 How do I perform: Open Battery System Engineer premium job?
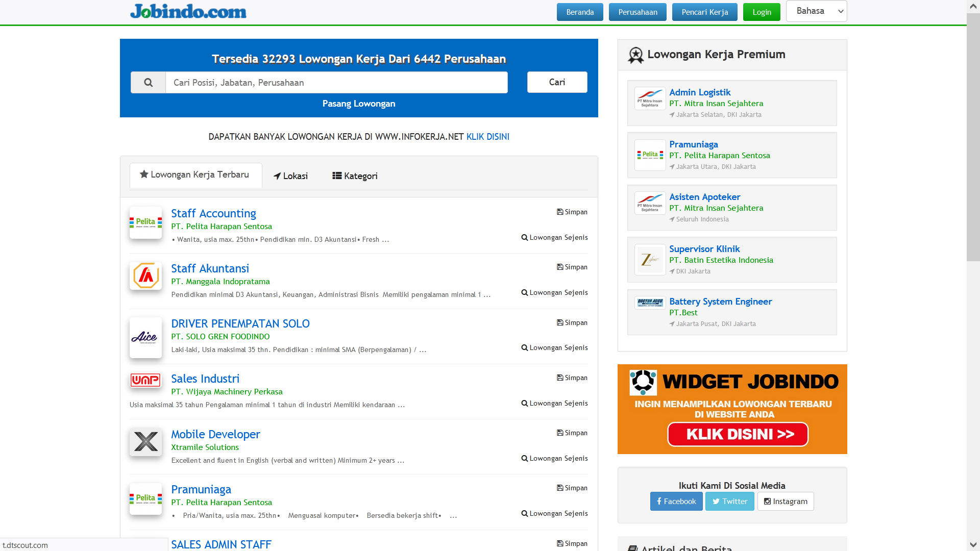[720, 302]
